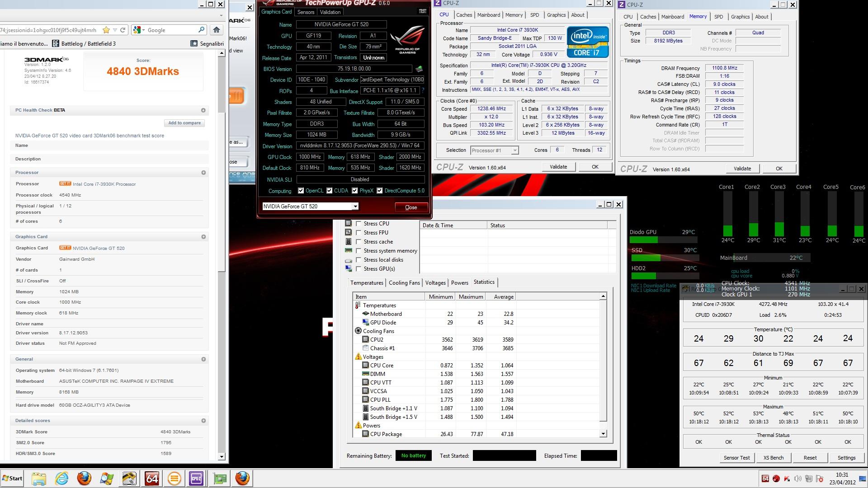The image size is (868, 488).
Task: Enable the Stress GPU(s) checkbox
Action: click(x=359, y=269)
